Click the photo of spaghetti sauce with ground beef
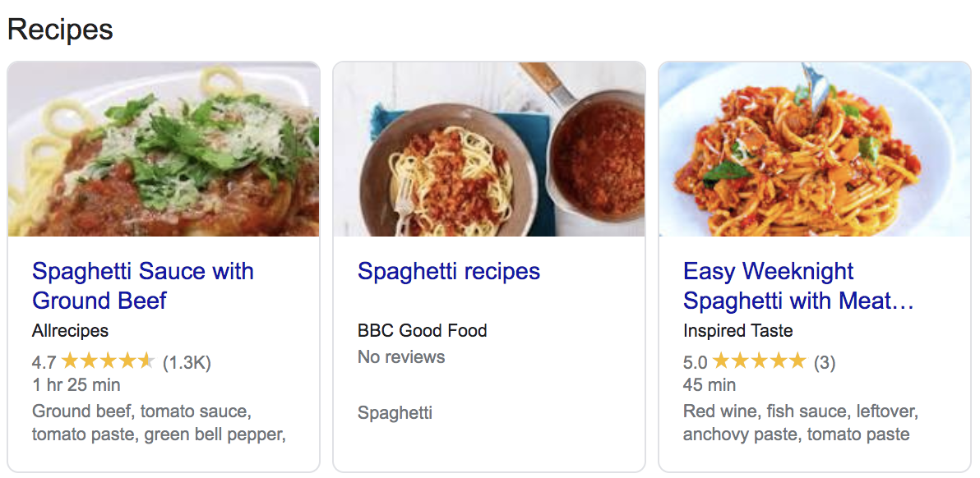The image size is (980, 478). click(164, 148)
